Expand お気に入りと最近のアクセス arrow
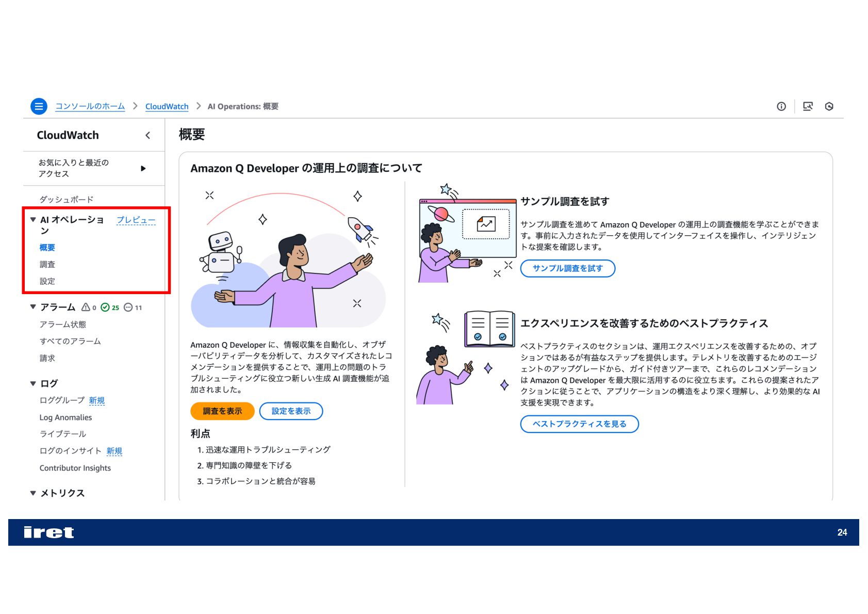Image resolution: width=868 pixels, height=614 pixels. 143,168
